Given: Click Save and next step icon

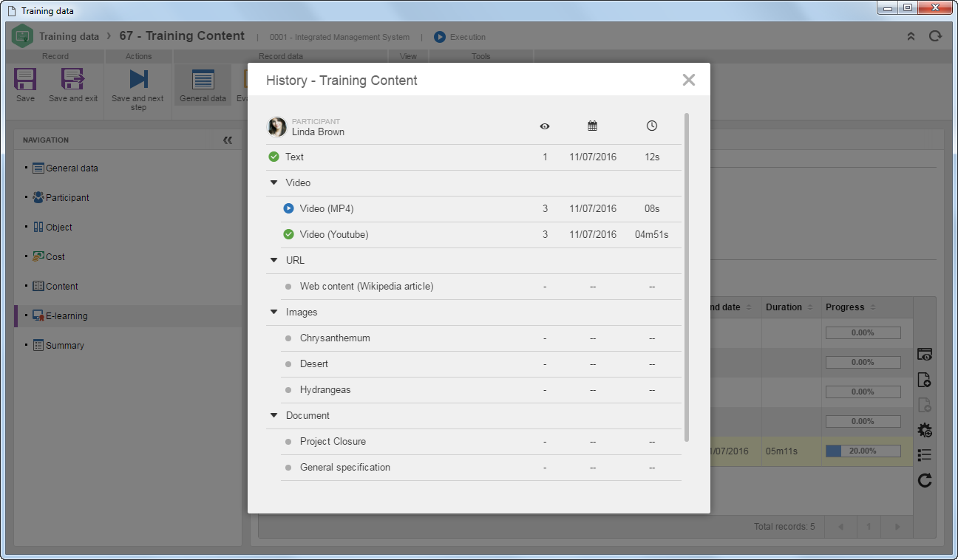Looking at the screenshot, I should (x=138, y=79).
